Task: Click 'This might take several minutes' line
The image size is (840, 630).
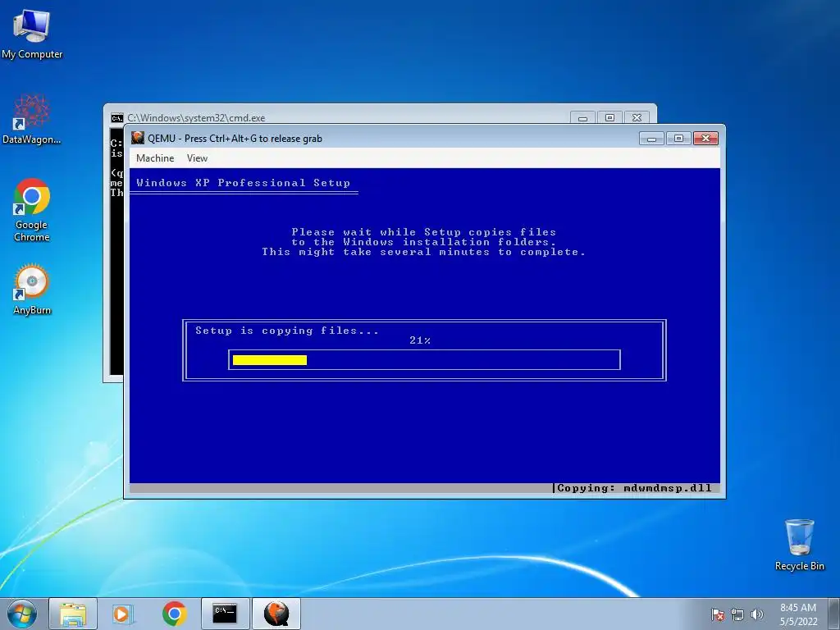Action: (424, 252)
